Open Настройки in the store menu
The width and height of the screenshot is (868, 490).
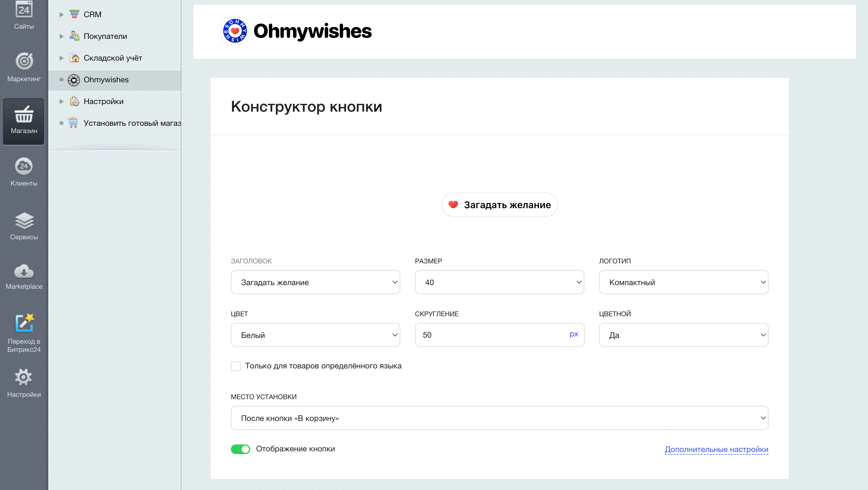point(103,101)
